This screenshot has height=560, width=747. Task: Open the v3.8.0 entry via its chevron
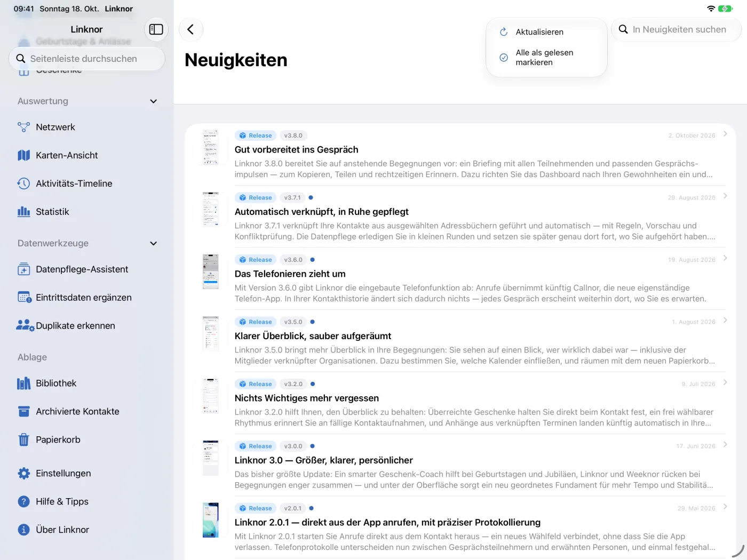(725, 134)
